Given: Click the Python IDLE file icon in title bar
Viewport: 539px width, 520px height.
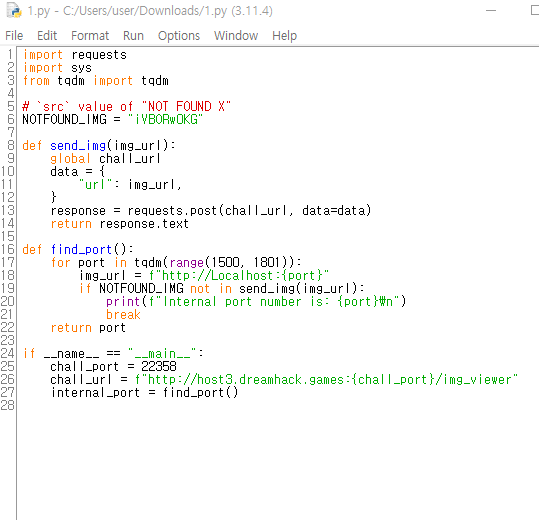Looking at the screenshot, I should 14,10.
